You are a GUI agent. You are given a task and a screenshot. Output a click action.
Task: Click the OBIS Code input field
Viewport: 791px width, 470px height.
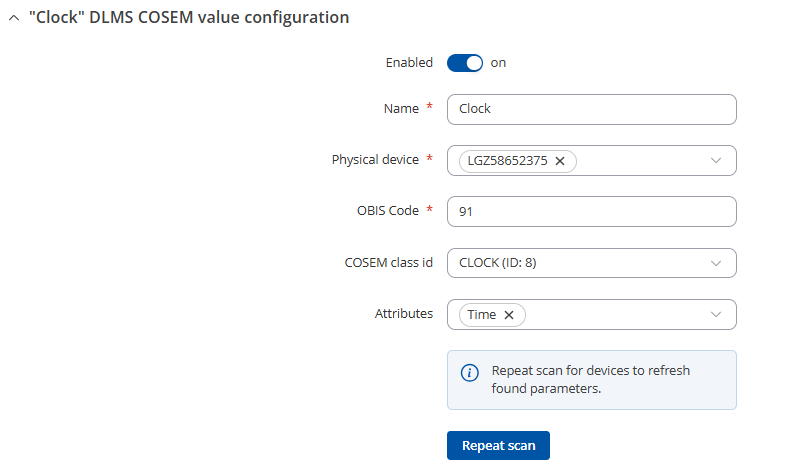click(591, 211)
